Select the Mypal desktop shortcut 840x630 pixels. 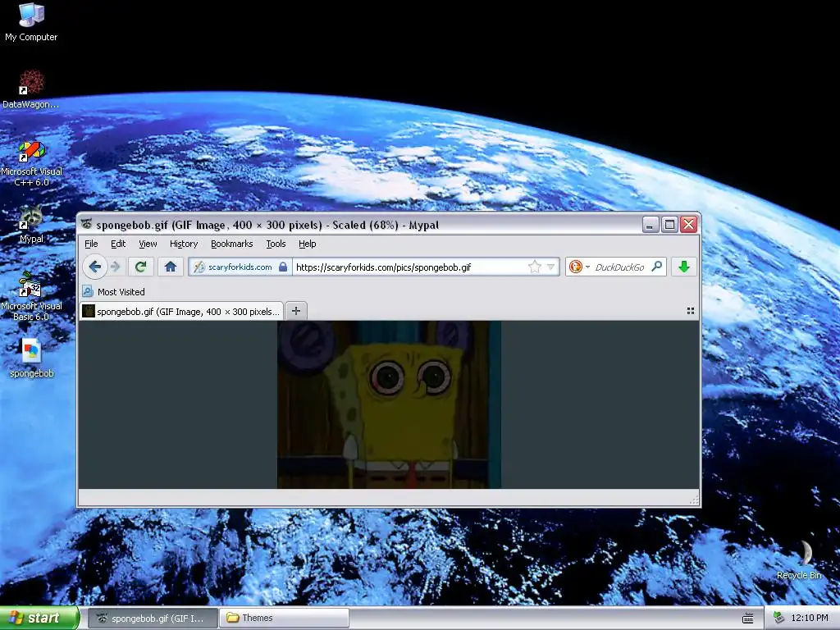click(x=31, y=224)
